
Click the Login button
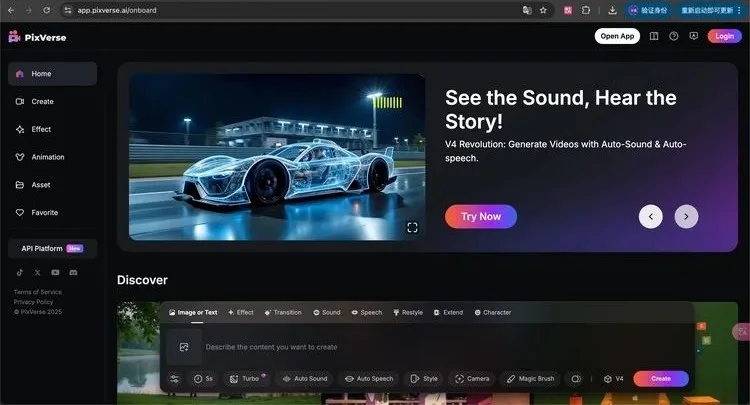tap(725, 36)
